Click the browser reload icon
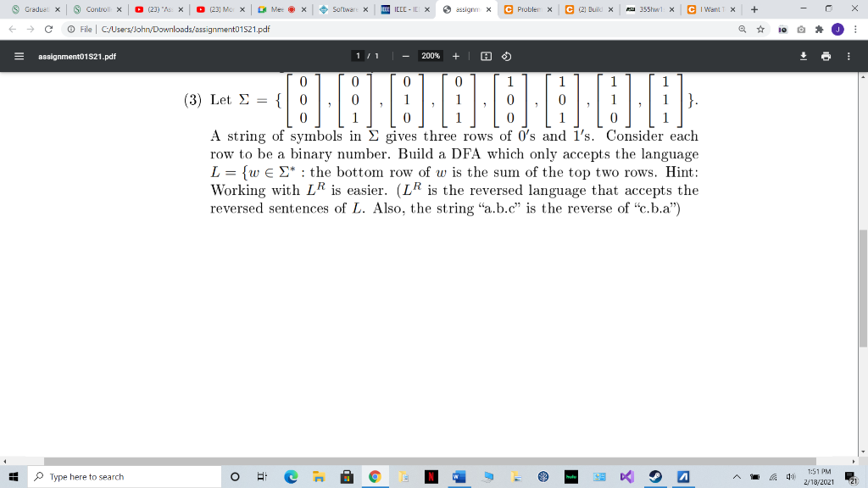868x488 pixels. [50, 28]
